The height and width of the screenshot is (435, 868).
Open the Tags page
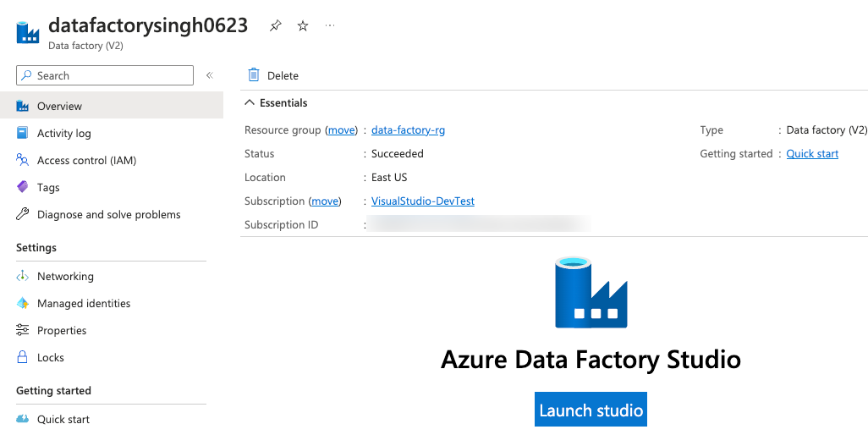pos(48,188)
